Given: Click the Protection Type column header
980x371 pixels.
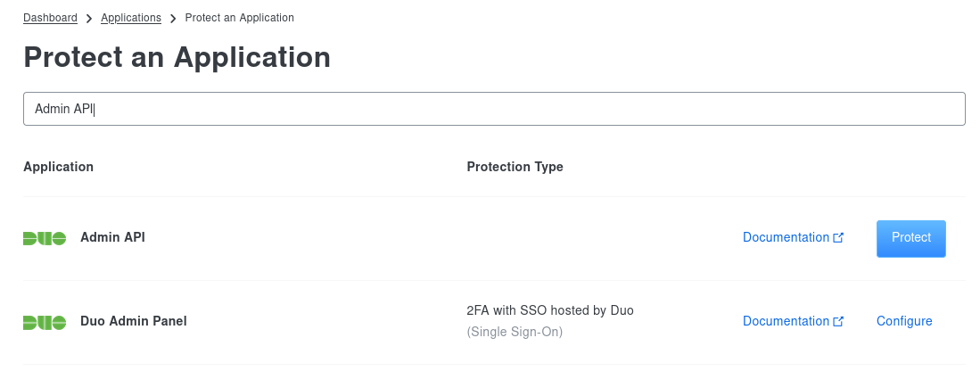Looking at the screenshot, I should 515,167.
